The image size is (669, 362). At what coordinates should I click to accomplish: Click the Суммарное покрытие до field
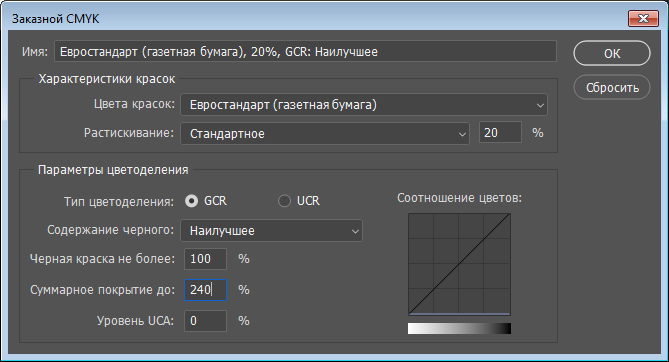click(x=205, y=290)
